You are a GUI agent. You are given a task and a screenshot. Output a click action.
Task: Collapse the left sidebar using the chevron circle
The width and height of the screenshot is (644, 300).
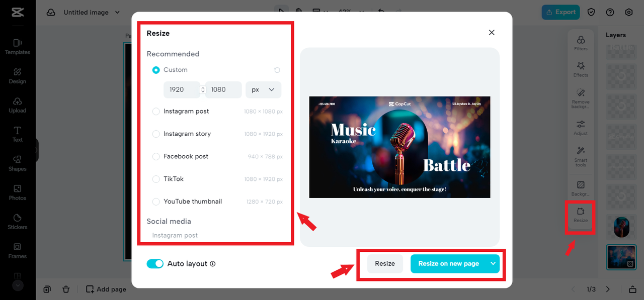click(x=18, y=285)
